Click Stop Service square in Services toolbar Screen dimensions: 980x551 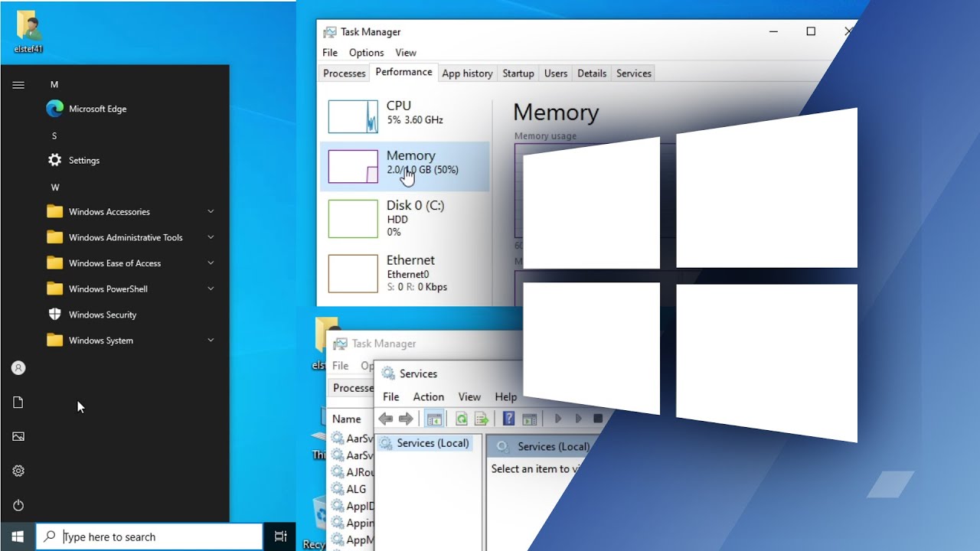pos(599,419)
